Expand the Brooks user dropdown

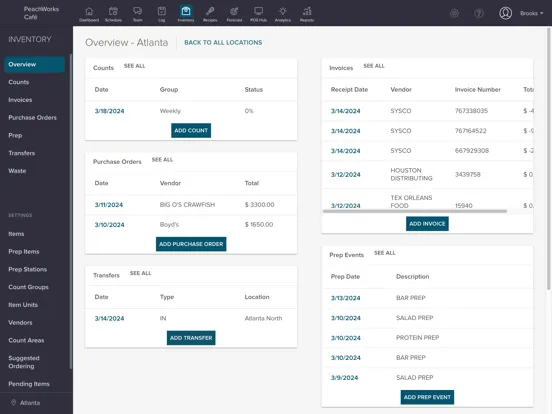pyautogui.click(x=532, y=13)
